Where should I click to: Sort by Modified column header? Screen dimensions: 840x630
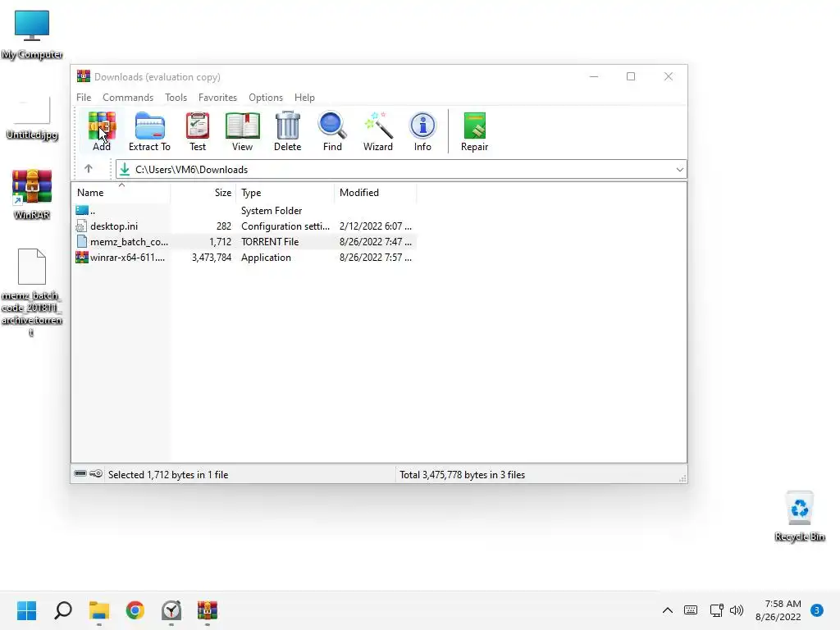coord(376,192)
